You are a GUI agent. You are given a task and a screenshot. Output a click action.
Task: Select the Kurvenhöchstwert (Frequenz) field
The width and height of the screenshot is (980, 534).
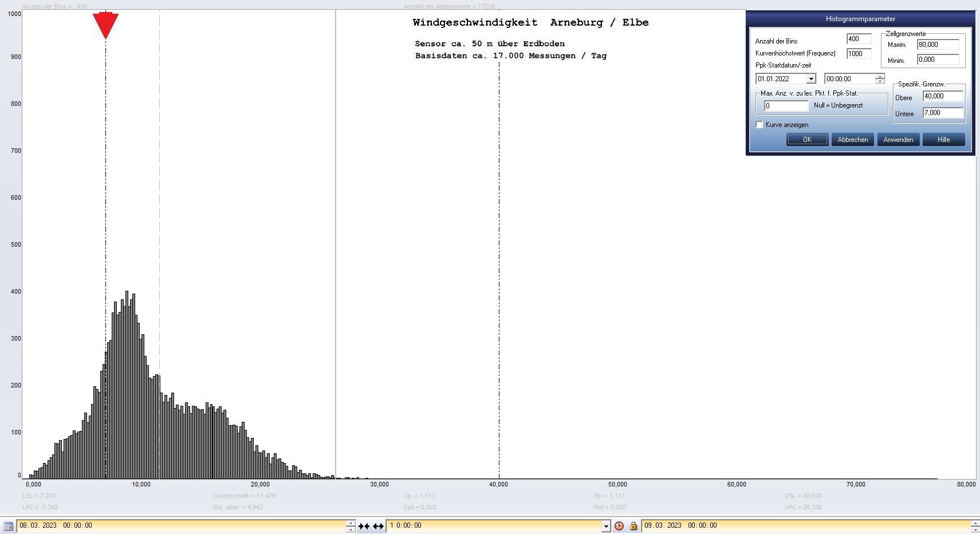[858, 54]
